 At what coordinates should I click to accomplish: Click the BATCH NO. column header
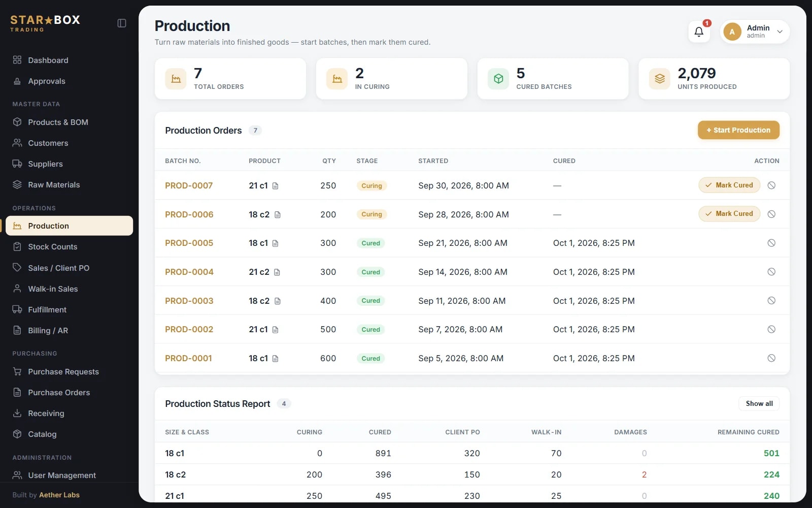click(x=183, y=161)
